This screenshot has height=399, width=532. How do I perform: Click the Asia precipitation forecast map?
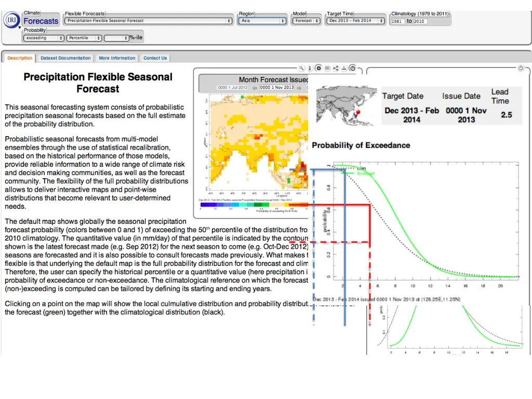(x=259, y=143)
